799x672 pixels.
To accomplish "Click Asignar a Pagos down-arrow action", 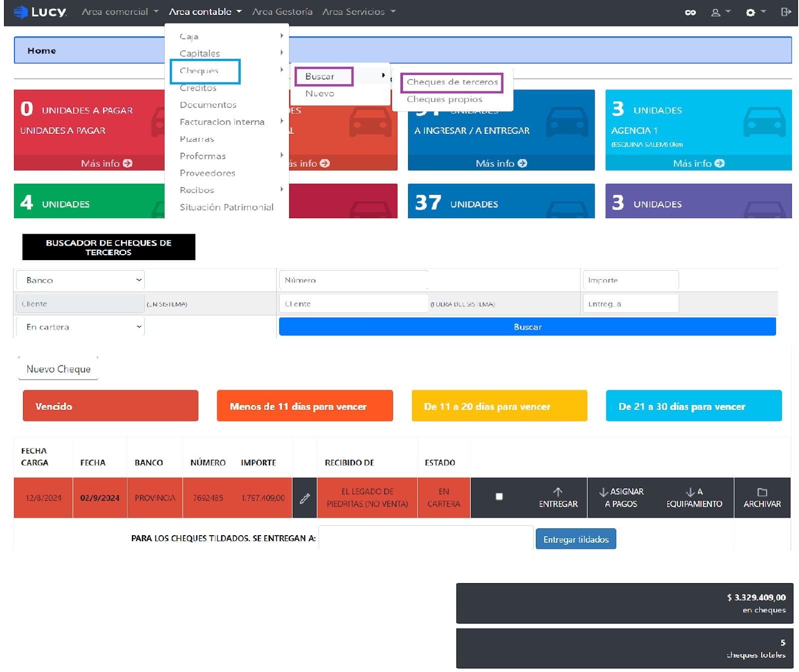I will tap(621, 497).
